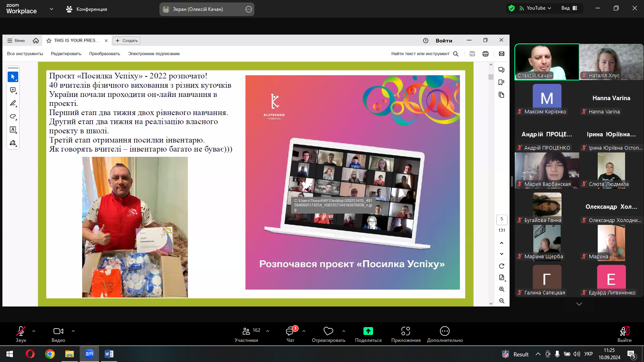Viewport: 644px width, 362px height.
Task: Click the zoom in magnifier icon
Action: 502,289
